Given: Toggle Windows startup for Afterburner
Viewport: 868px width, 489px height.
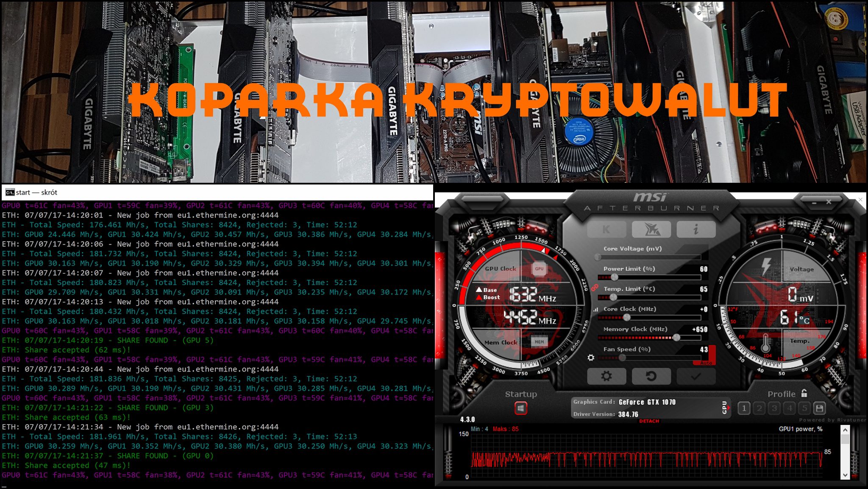Looking at the screenshot, I should (x=521, y=409).
